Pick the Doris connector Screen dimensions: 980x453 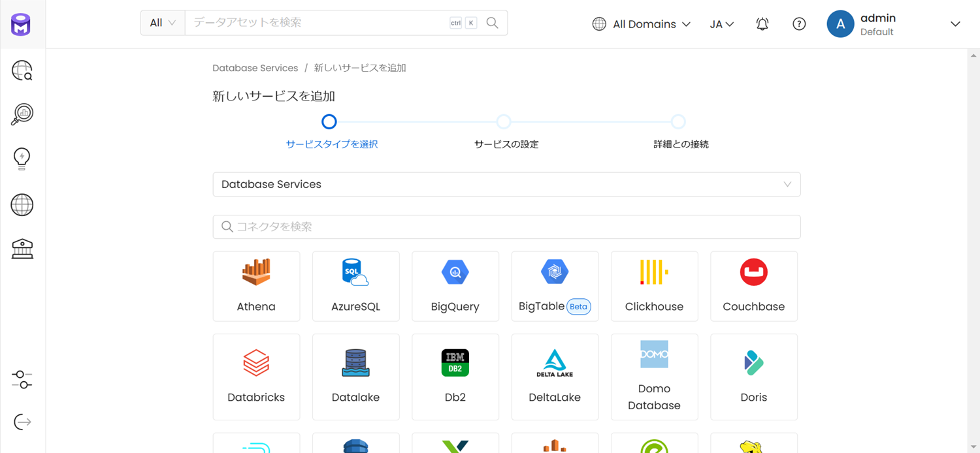coord(754,377)
